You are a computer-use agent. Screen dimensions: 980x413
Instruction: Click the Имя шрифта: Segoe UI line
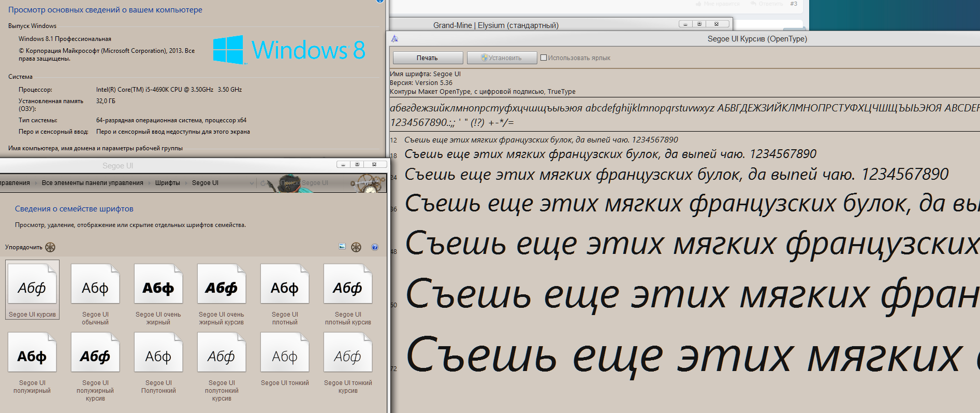tap(425, 74)
